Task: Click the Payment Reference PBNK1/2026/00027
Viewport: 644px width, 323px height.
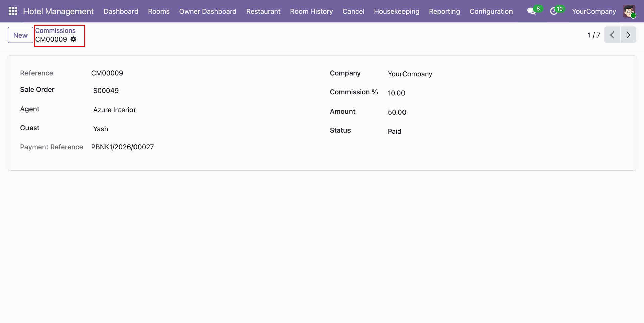Action: pos(122,147)
